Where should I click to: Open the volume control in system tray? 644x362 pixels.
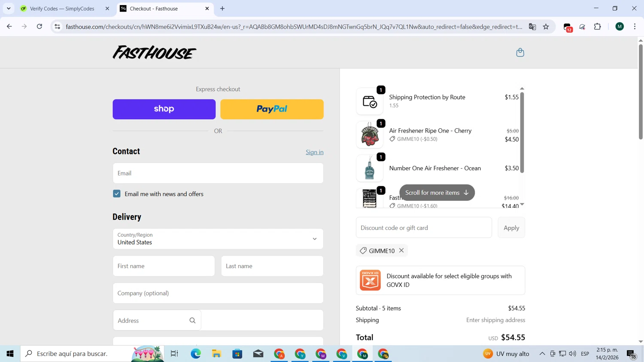coord(573,354)
